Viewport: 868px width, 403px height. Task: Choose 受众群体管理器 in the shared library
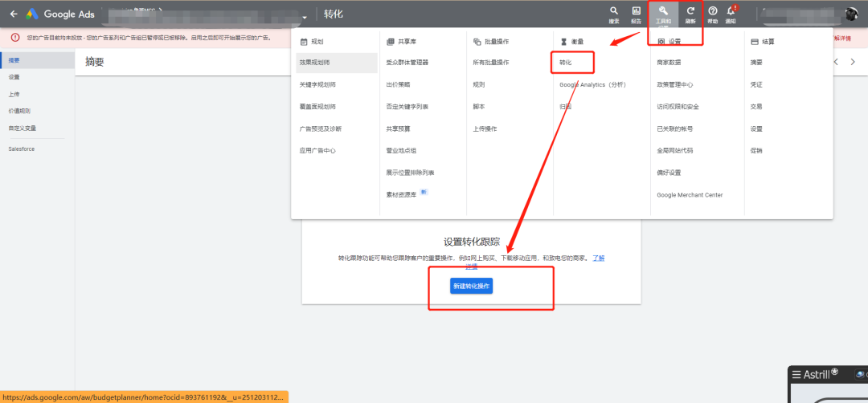pos(407,62)
